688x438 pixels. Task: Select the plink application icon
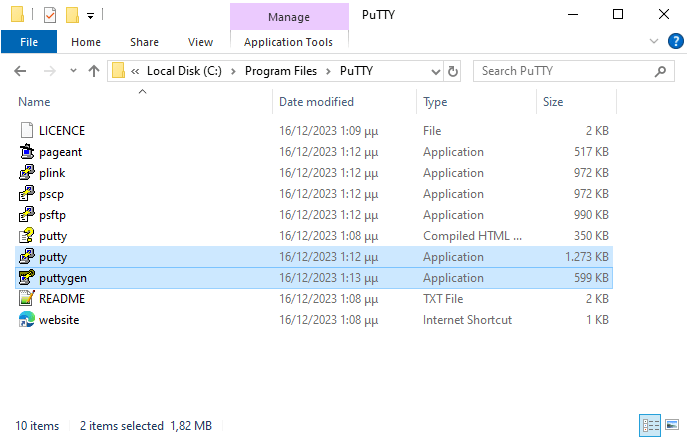(26, 173)
